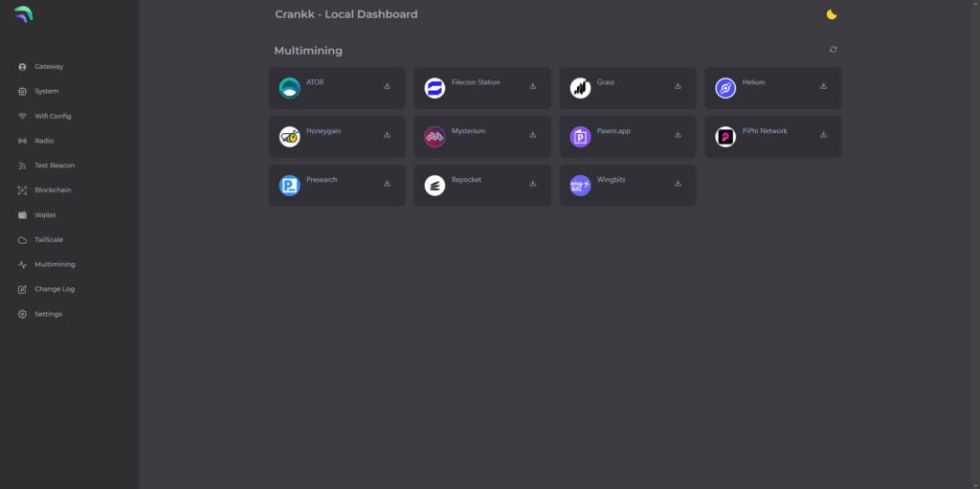Click the PiPhi Network label
This screenshot has height=489, width=980.
(765, 131)
